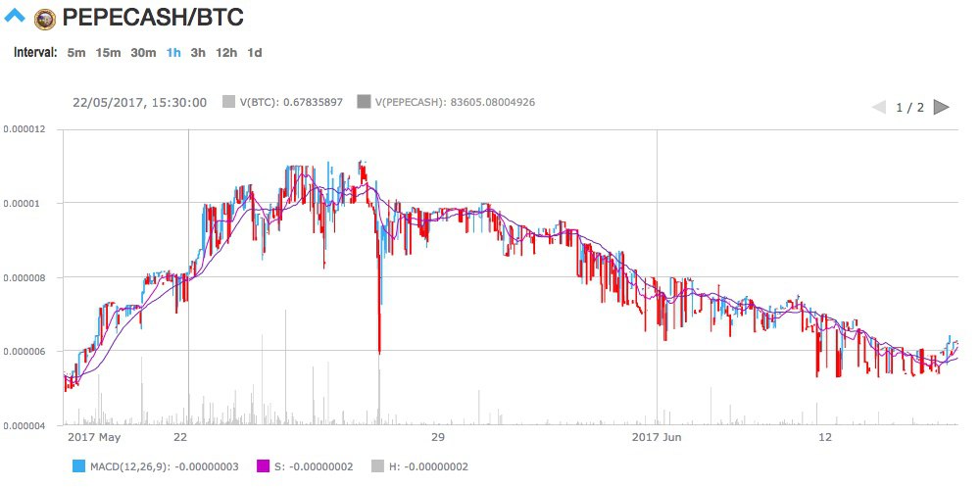The width and height of the screenshot is (980, 488).
Task: Click the 22 date axis label
Action: pyautogui.click(x=180, y=437)
